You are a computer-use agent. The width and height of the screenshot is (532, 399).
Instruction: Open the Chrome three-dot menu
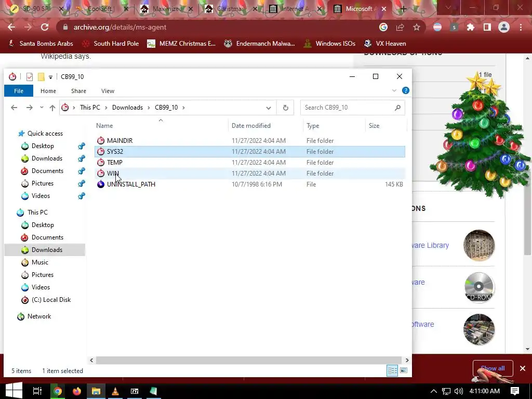coord(521,27)
